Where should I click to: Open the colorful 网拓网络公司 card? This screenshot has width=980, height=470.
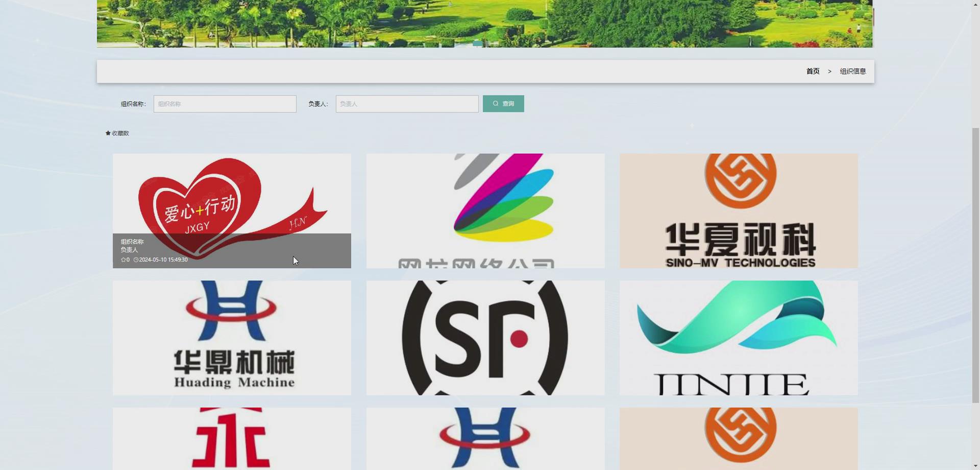coord(485,210)
